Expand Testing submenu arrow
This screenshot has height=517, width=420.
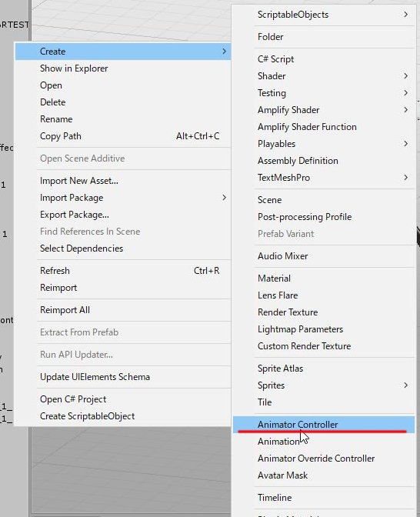coord(406,93)
